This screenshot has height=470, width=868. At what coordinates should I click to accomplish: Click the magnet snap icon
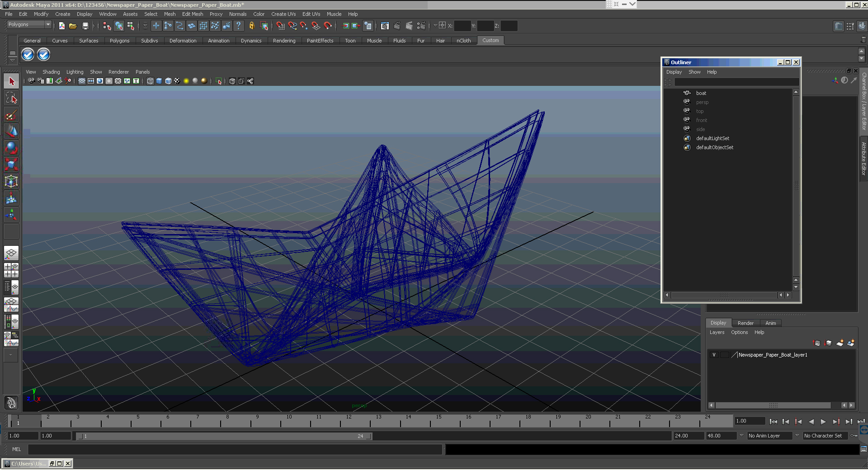[x=328, y=26]
